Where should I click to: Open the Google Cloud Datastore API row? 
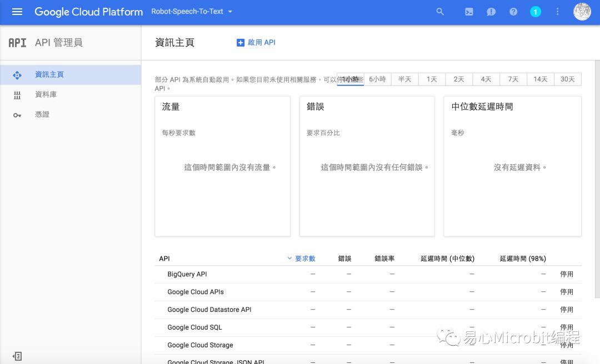[x=368, y=310]
